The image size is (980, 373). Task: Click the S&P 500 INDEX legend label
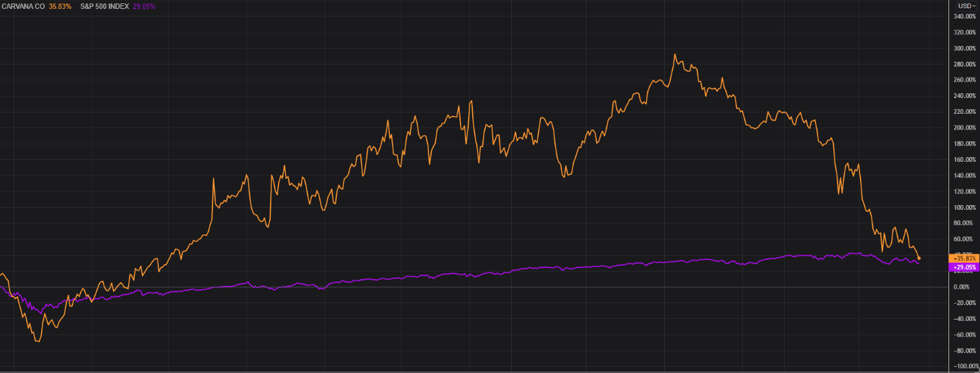point(104,5)
